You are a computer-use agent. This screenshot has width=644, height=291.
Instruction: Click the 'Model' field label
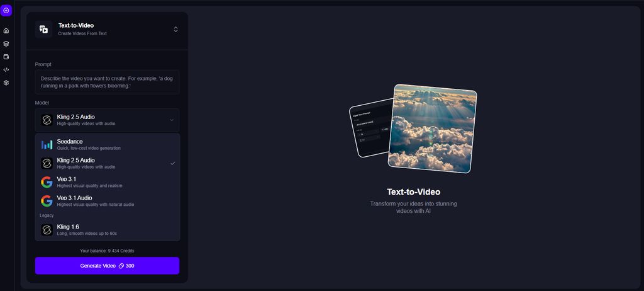click(x=42, y=103)
